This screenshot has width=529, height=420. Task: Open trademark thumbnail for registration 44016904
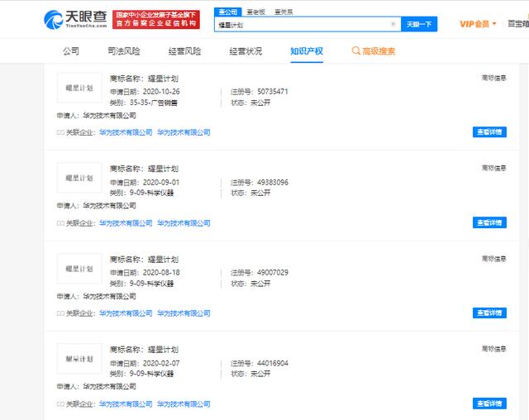79,359
